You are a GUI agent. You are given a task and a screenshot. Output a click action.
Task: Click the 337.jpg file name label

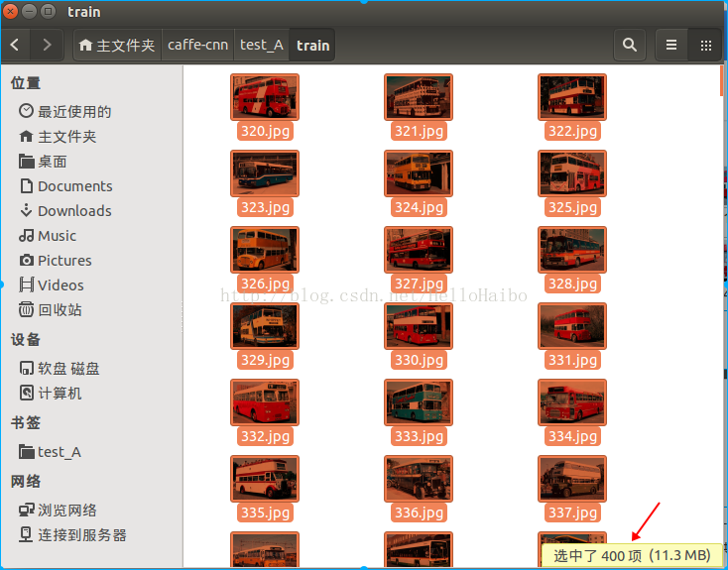[x=572, y=513]
